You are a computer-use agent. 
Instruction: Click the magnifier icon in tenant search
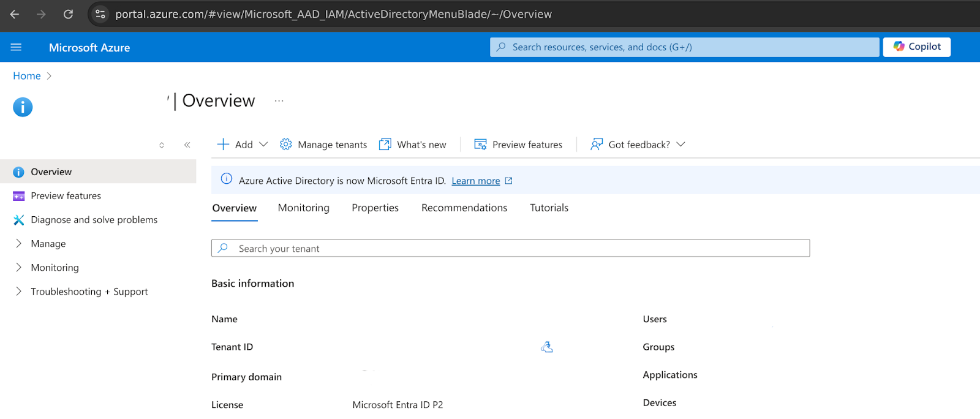click(223, 247)
